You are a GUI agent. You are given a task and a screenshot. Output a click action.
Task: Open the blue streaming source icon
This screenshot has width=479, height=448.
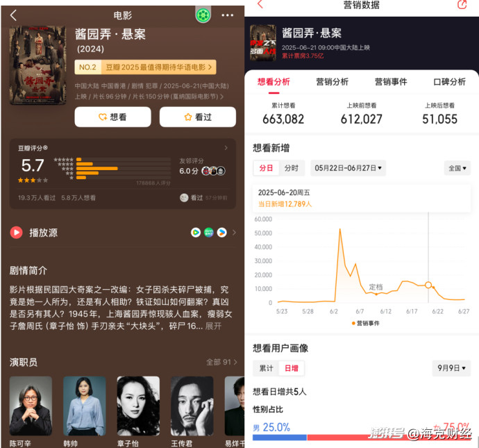[221, 233]
